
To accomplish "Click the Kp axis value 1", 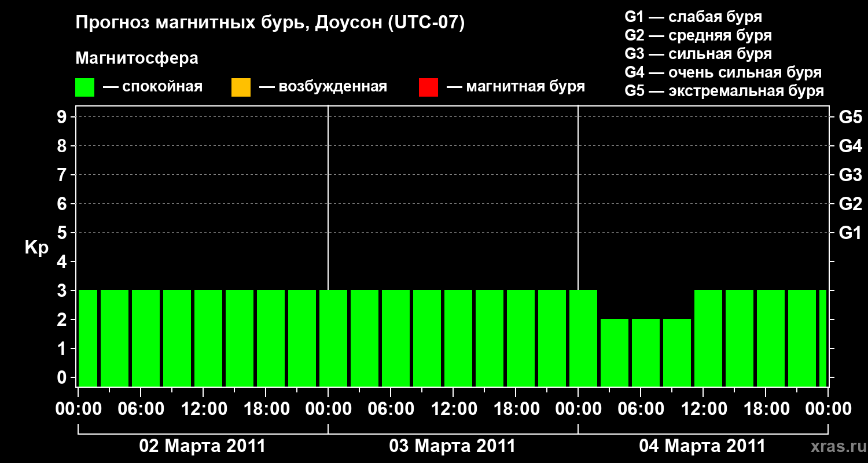I will 63,348.
